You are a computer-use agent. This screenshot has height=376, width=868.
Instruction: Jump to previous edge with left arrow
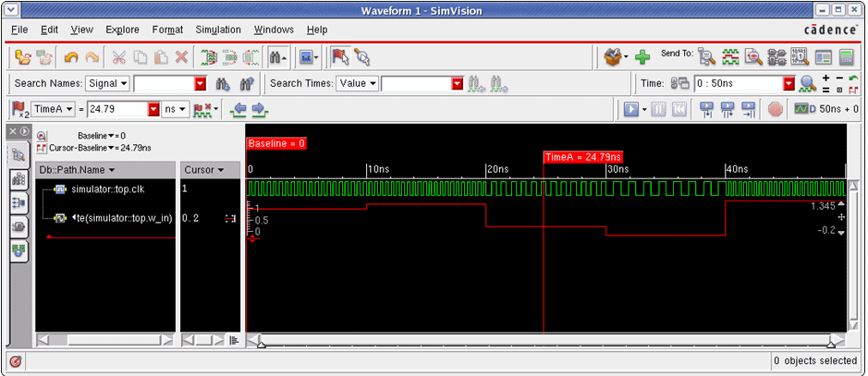pos(238,109)
